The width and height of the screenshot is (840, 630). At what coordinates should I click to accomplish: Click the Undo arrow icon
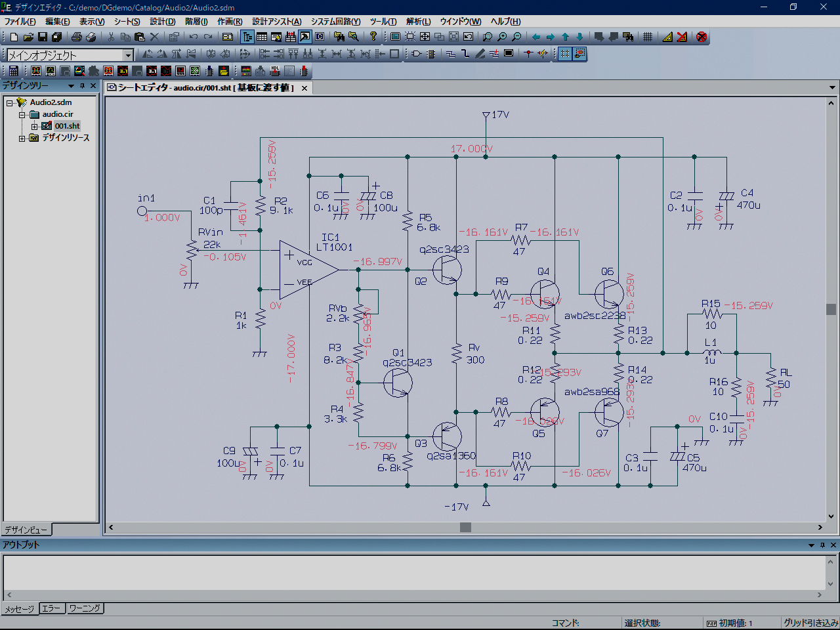(x=194, y=37)
